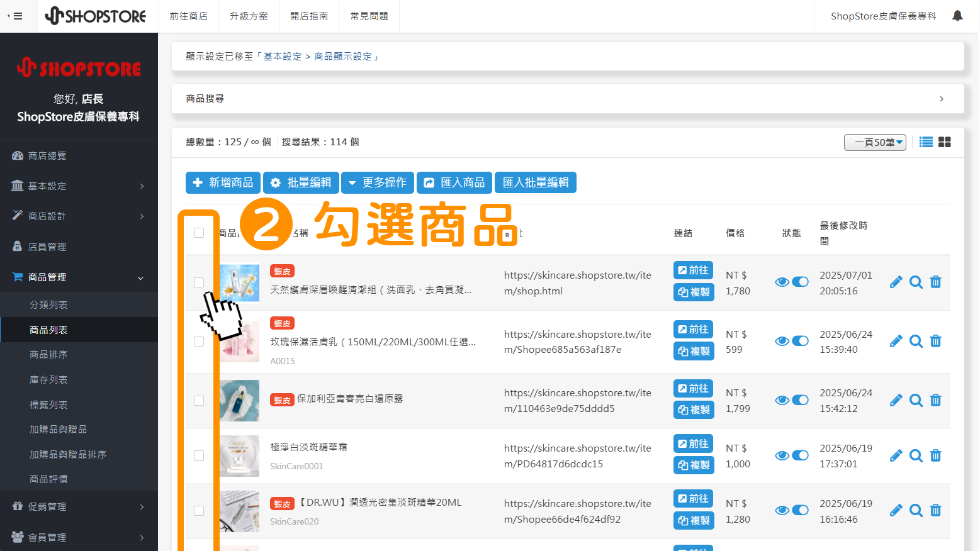
Task: Click eye visibility icon for 玫瑰保濕活膚乳
Action: coord(782,341)
